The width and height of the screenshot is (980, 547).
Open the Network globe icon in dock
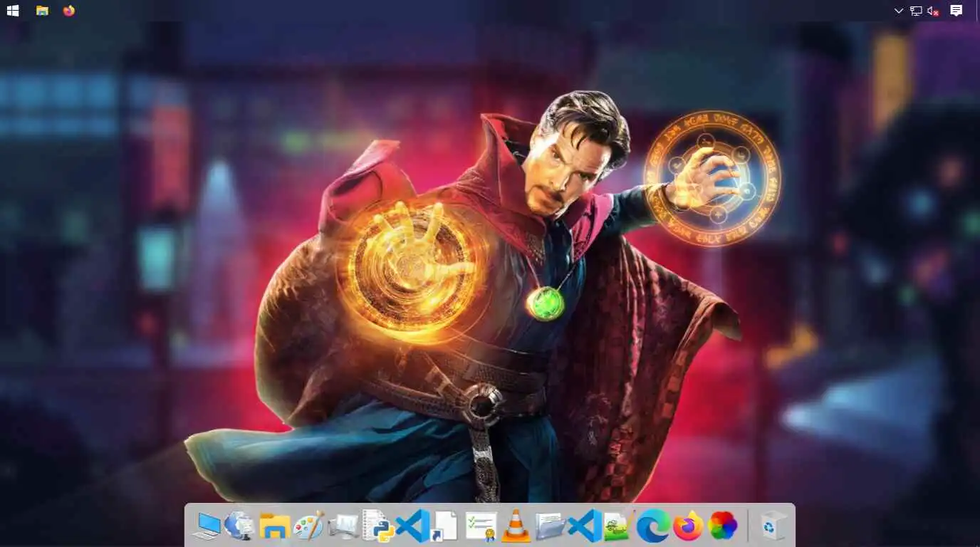click(240, 526)
